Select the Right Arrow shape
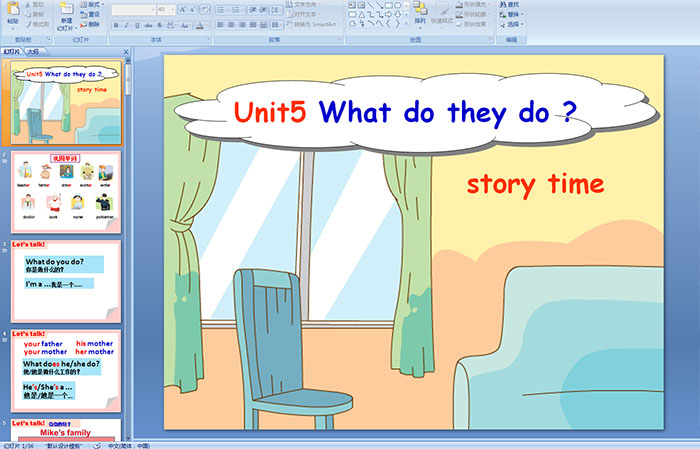 tap(388, 15)
